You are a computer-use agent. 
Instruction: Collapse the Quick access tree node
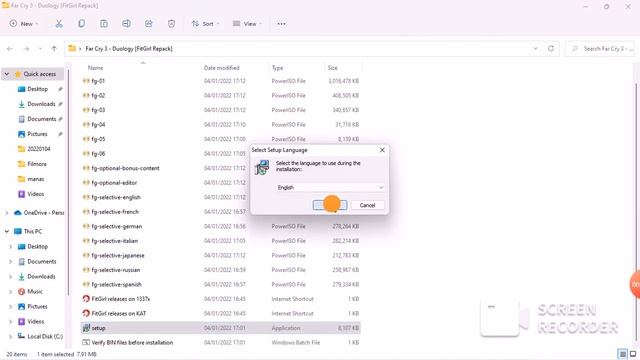(7, 74)
